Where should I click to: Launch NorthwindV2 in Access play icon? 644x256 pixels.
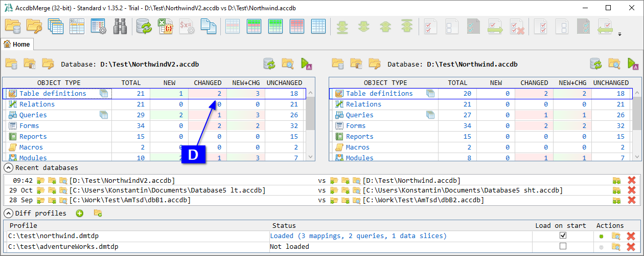click(x=306, y=63)
